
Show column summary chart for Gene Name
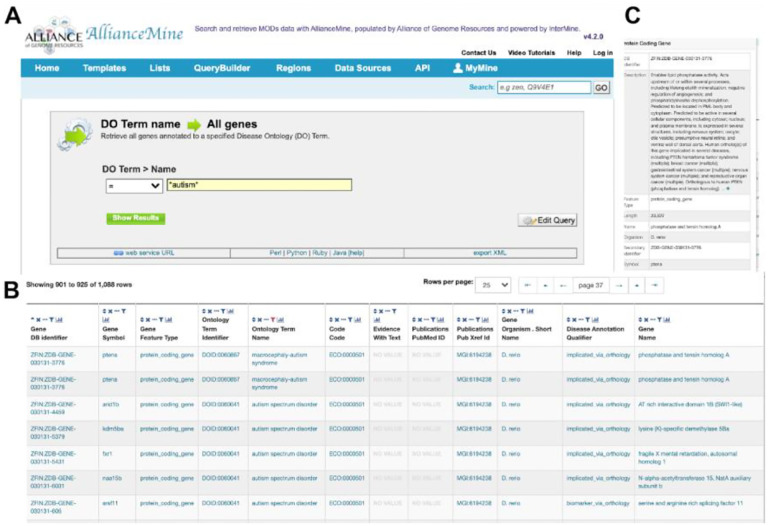tap(667, 320)
